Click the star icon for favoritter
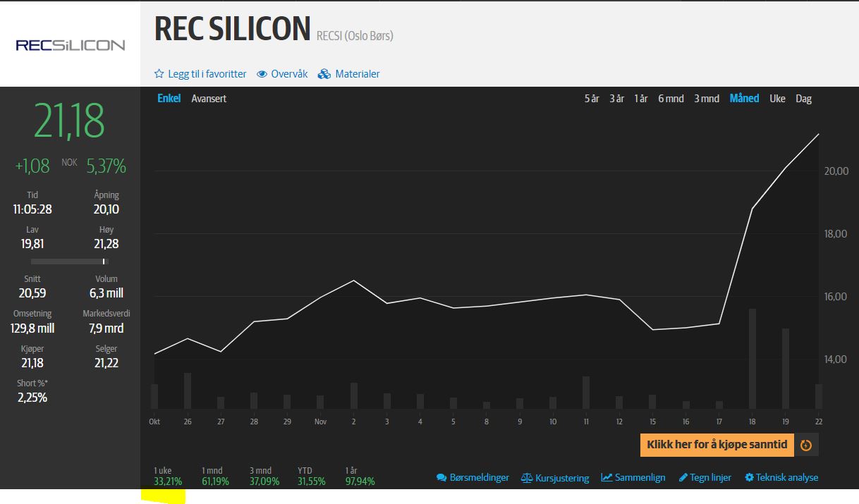This screenshot has height=504, width=859. 159,74
